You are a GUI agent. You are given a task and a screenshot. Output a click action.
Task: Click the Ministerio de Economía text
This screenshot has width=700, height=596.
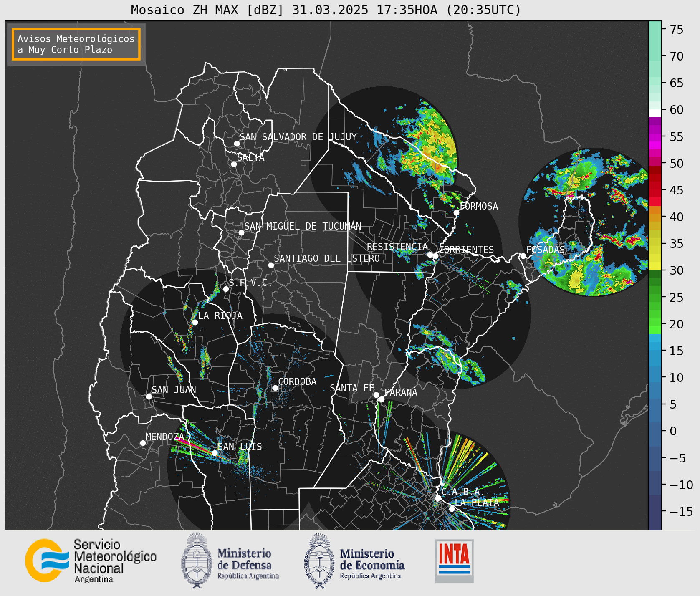coord(372,564)
